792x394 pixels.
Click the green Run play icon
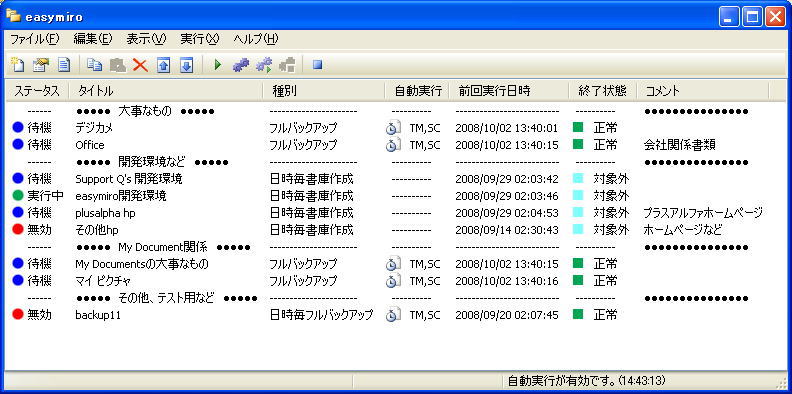point(218,65)
